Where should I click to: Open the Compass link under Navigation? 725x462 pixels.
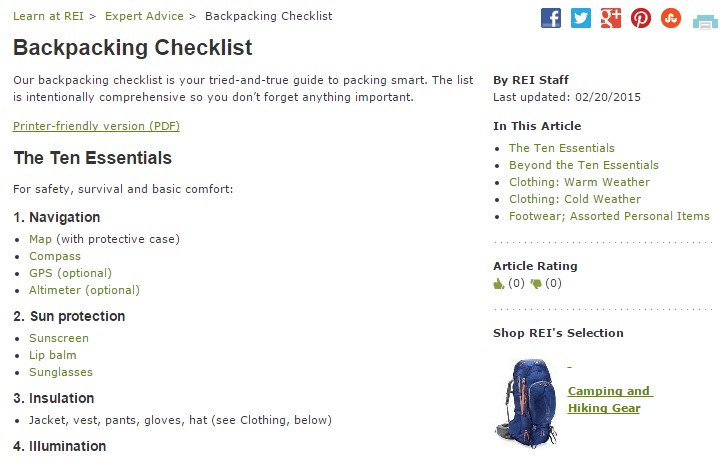click(55, 256)
